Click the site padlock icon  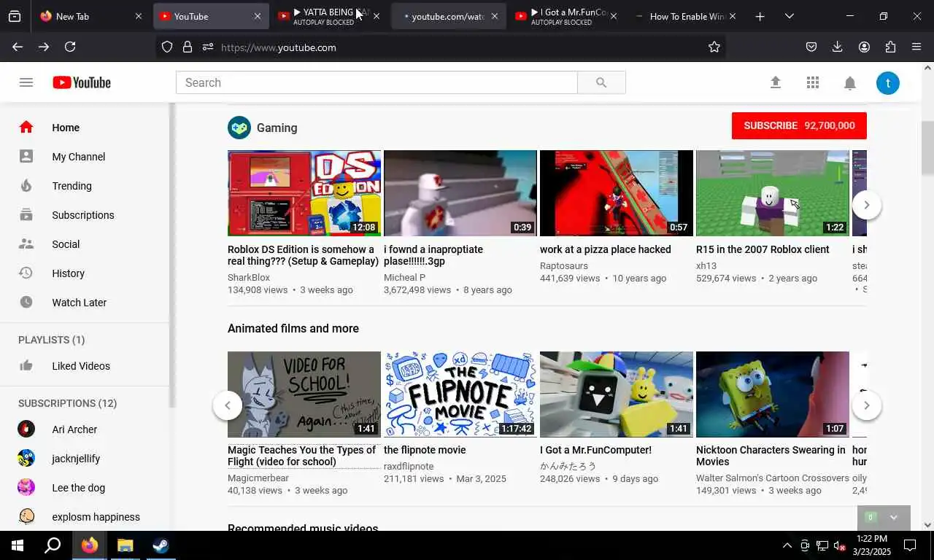pyautogui.click(x=188, y=47)
